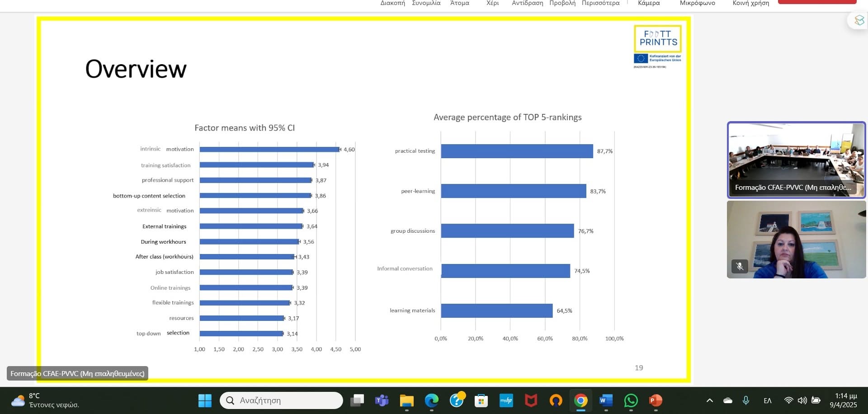Start sharing with Κοινή χρήση

750,3
